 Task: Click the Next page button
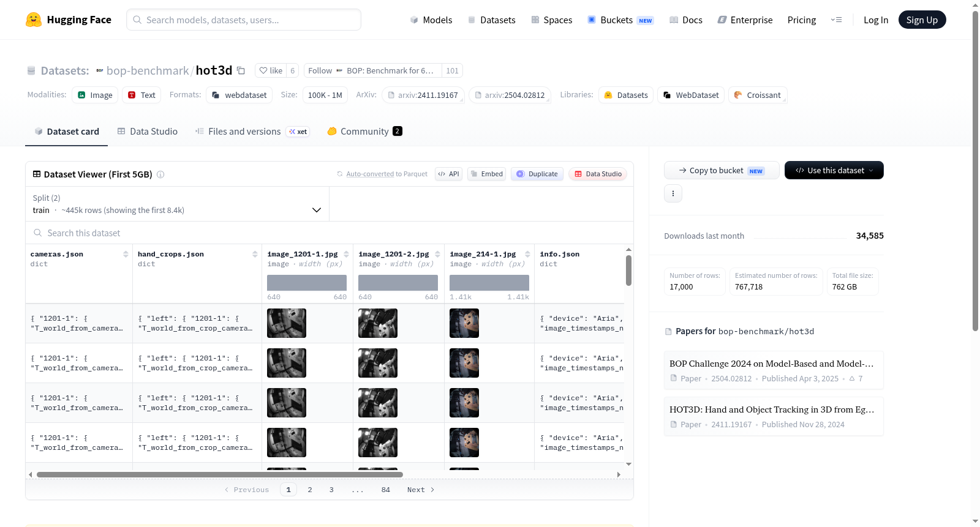click(x=421, y=490)
